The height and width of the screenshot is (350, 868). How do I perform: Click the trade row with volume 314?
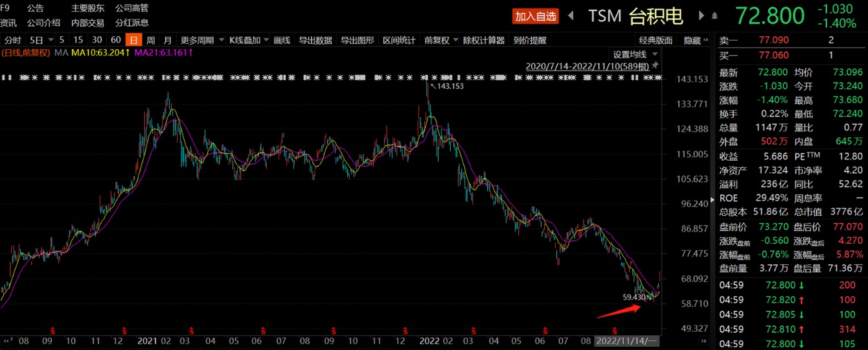pyautogui.click(x=792, y=329)
